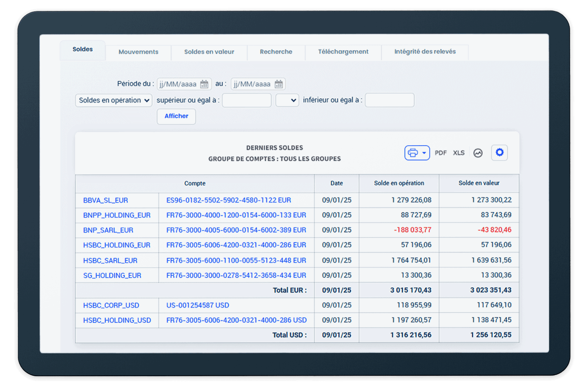Select the Intégrité des relevés tab
Image resolution: width=588 pixels, height=388 pixels.
[425, 52]
